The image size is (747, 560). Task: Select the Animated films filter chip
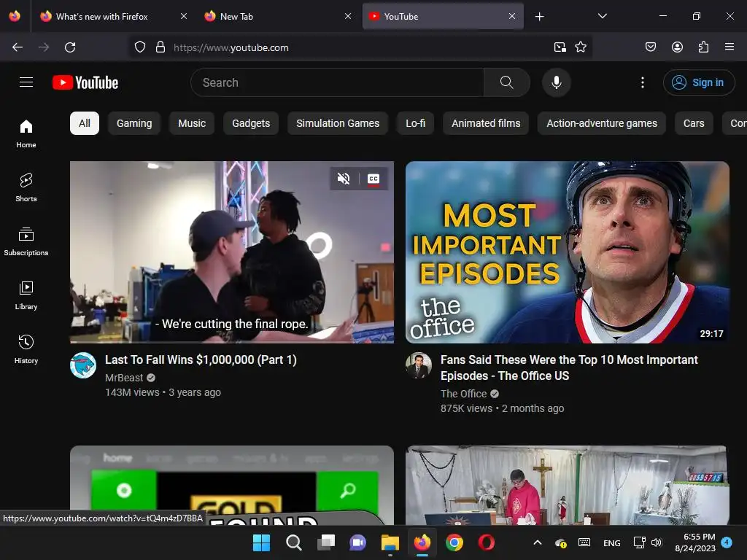tap(486, 123)
